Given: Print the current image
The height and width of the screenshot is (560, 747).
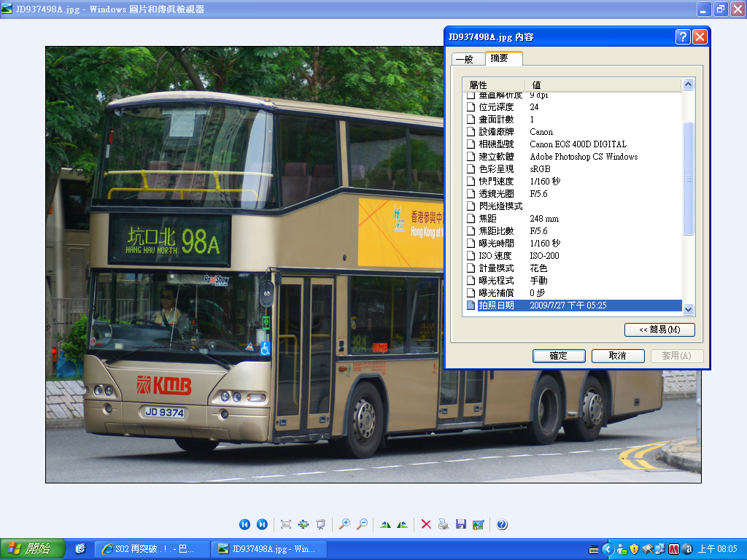Looking at the screenshot, I should pos(444,524).
